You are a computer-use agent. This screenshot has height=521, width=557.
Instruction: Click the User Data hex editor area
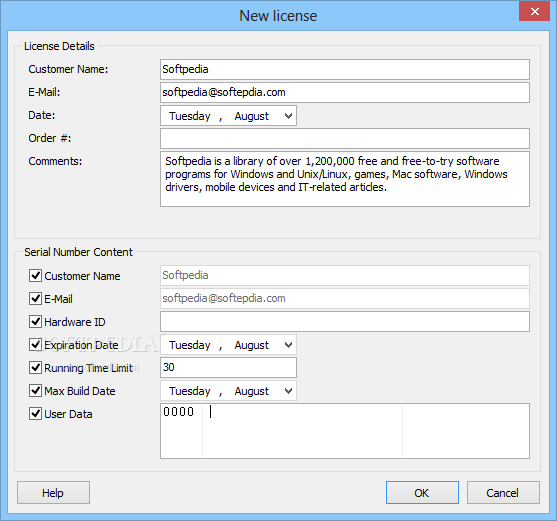[x=345, y=431]
